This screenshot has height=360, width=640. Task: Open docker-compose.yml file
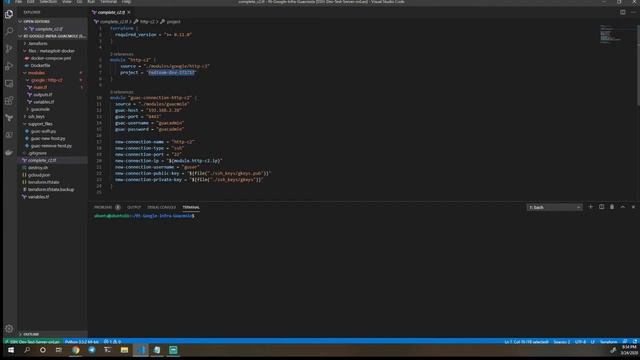[x=51, y=58]
